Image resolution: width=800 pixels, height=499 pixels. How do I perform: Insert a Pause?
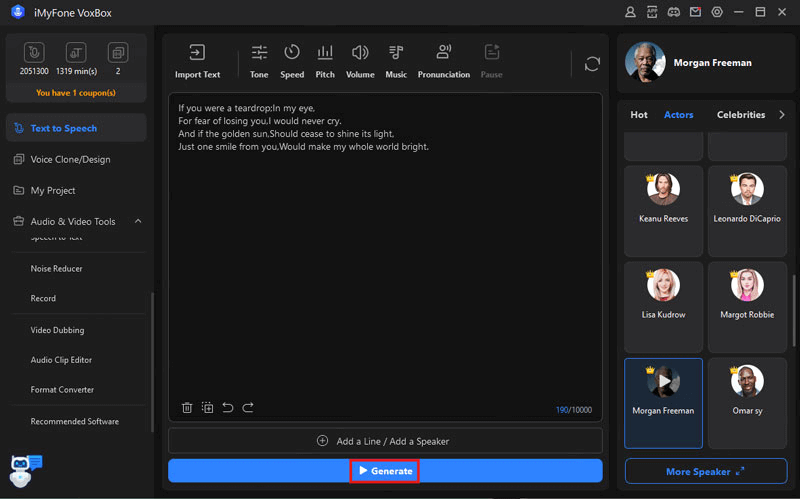pos(491,61)
